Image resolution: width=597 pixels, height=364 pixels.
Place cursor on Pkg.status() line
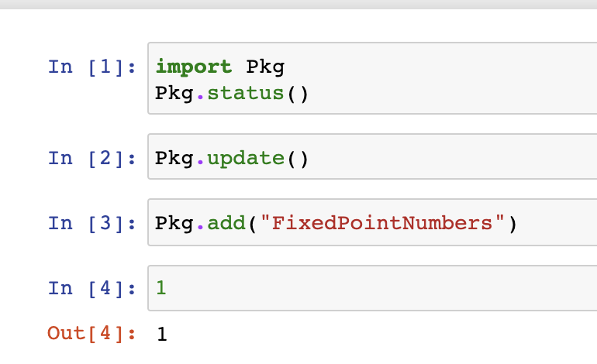(x=232, y=94)
